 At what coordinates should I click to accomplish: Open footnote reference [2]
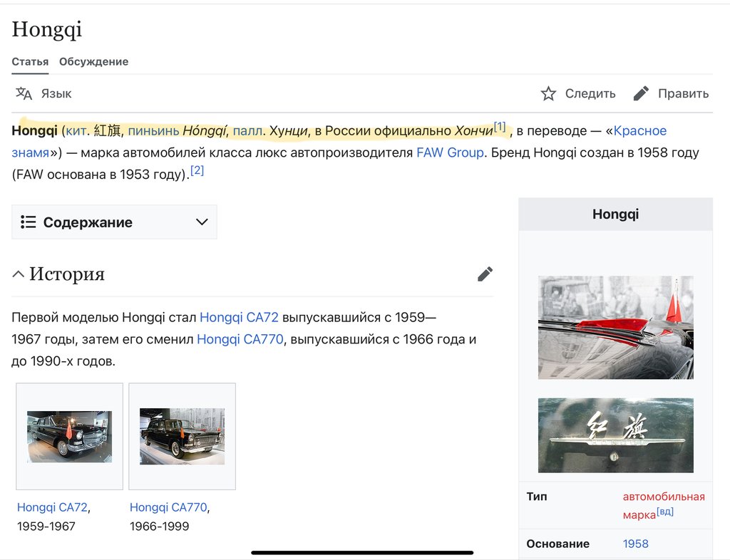tap(197, 170)
